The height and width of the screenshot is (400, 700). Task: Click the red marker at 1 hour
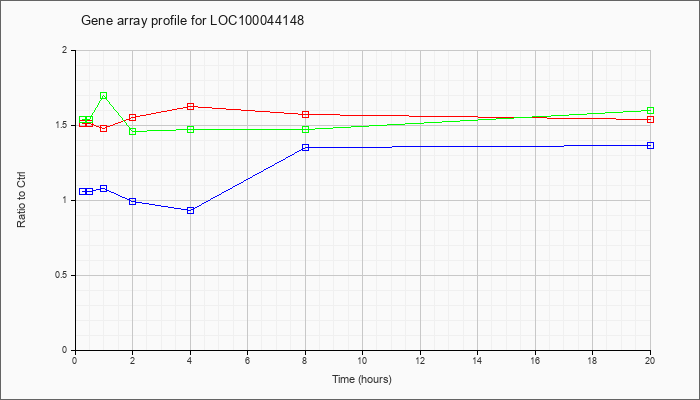point(104,129)
